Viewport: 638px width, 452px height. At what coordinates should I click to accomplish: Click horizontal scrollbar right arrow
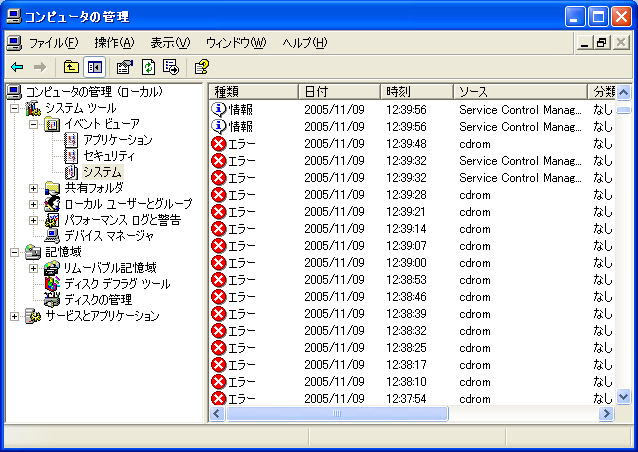606,414
